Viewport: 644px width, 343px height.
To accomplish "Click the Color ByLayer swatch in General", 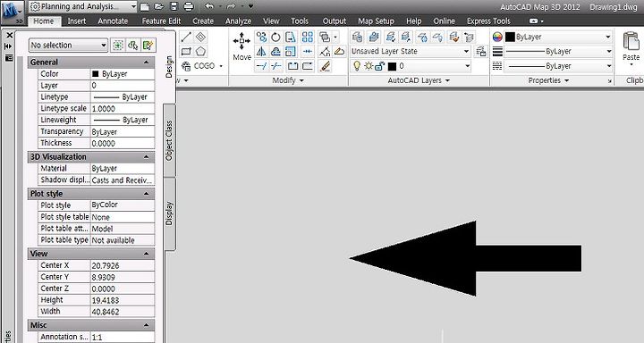I will coord(96,74).
